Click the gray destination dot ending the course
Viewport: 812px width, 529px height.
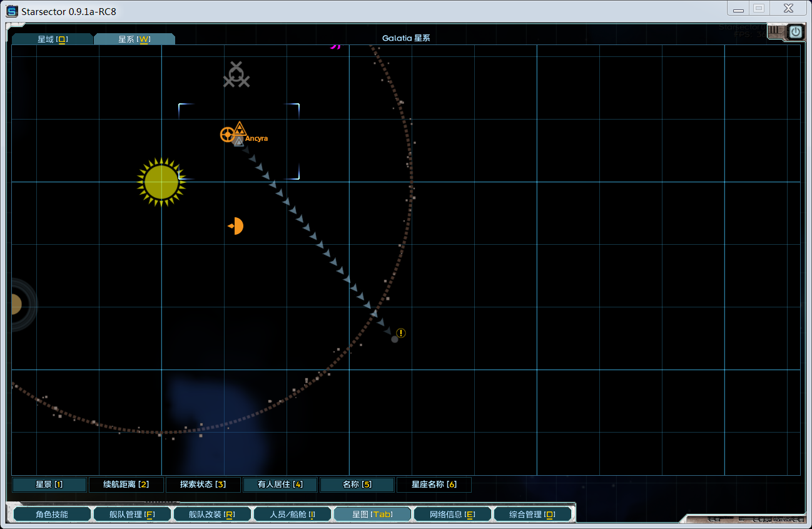(394, 339)
